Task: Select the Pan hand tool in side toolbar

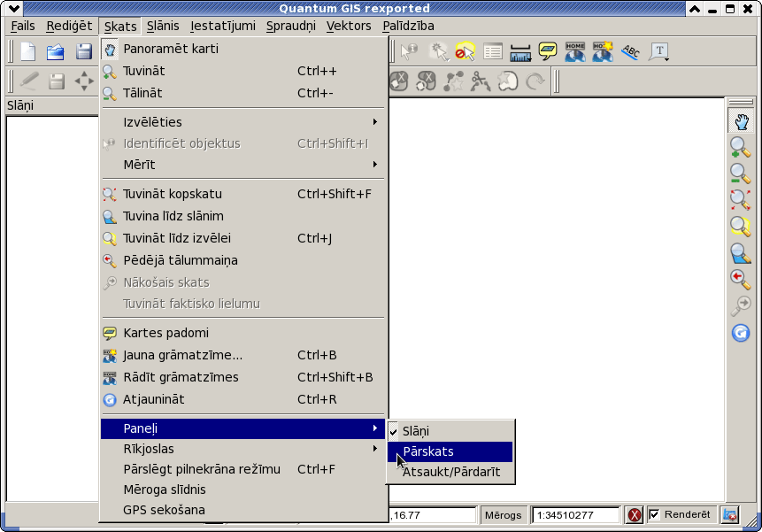Action: point(741,121)
